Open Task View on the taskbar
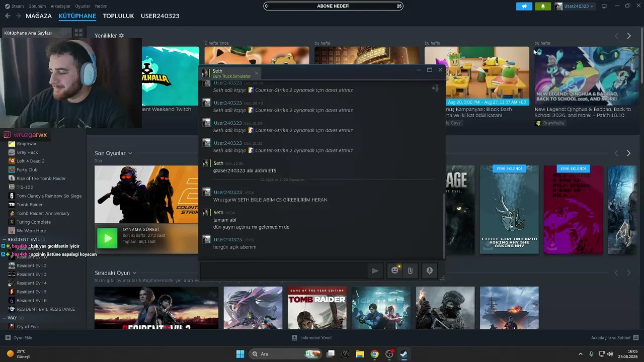The height and width of the screenshot is (362, 644). point(331,354)
